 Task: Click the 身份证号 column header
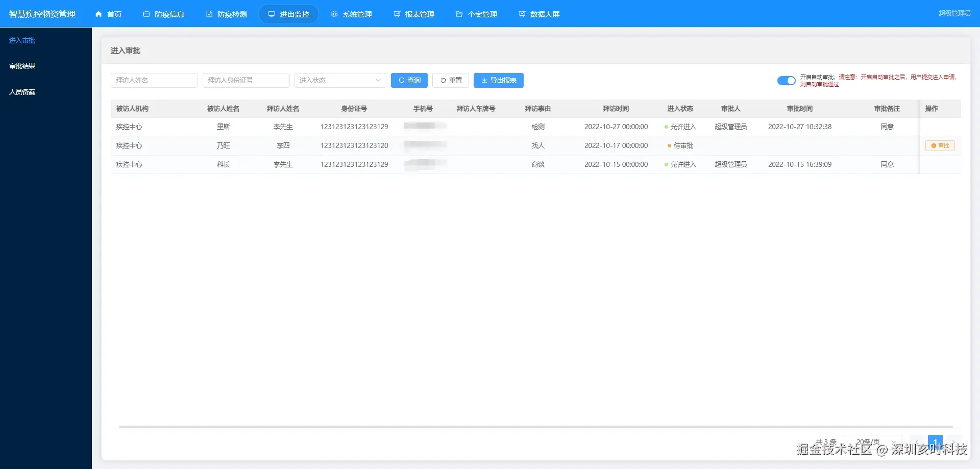click(x=354, y=109)
